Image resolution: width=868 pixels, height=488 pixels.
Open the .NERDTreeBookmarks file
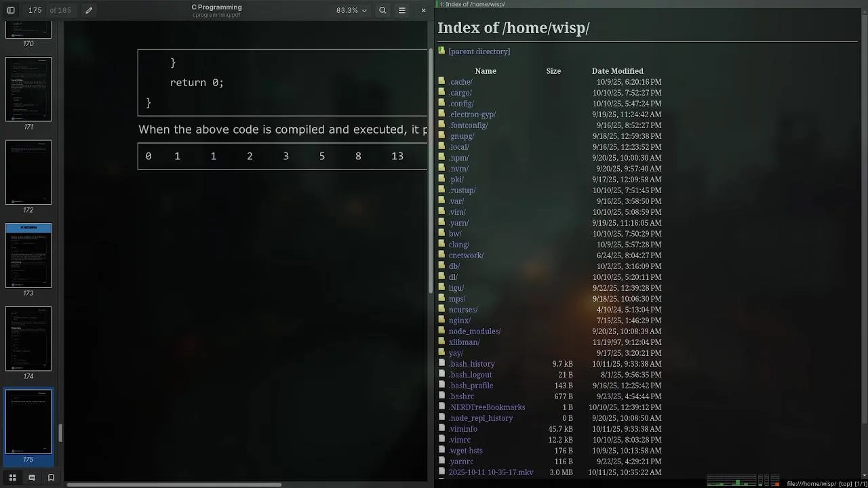tap(486, 407)
